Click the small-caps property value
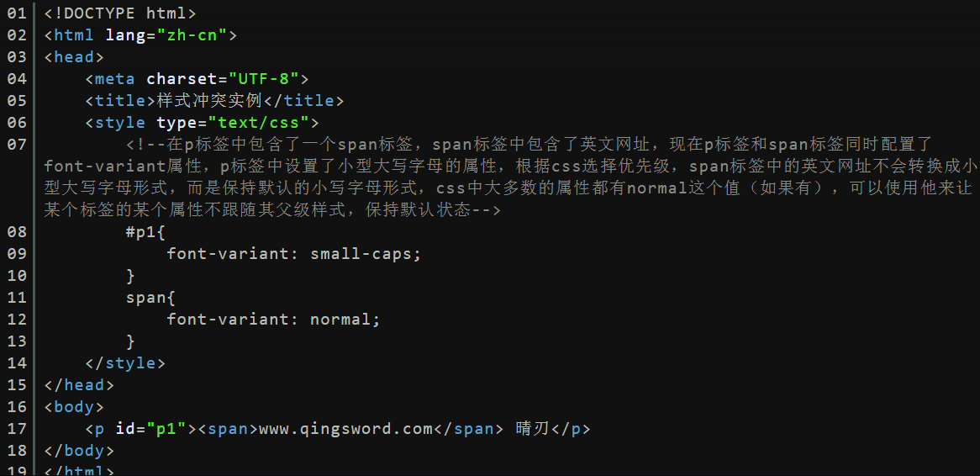 coord(361,254)
